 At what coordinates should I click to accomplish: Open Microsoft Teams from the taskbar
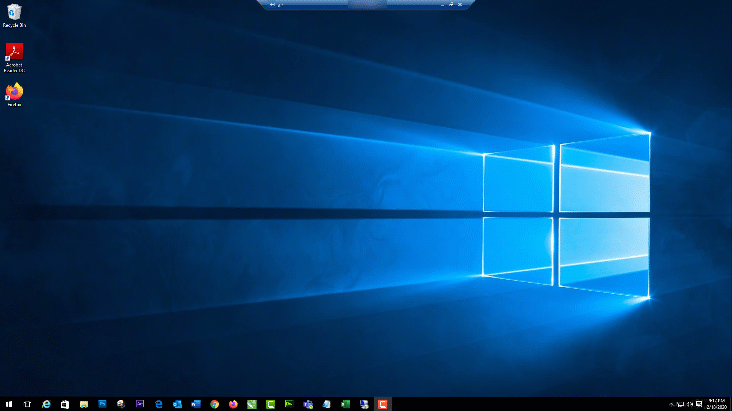308,404
